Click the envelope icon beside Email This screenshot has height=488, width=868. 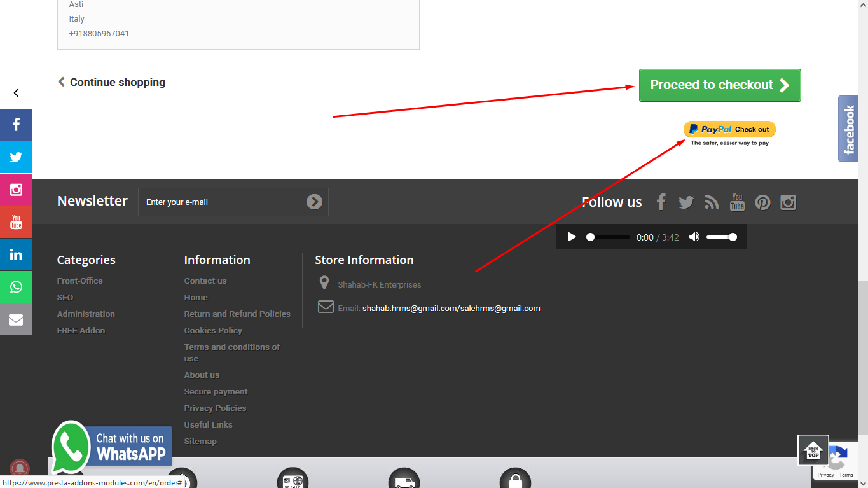click(x=326, y=307)
